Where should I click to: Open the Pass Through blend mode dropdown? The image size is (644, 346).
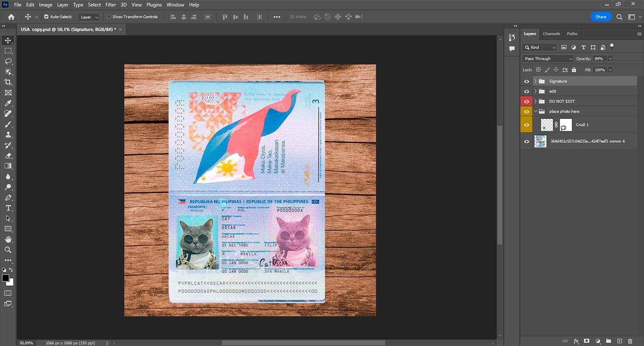coord(548,58)
